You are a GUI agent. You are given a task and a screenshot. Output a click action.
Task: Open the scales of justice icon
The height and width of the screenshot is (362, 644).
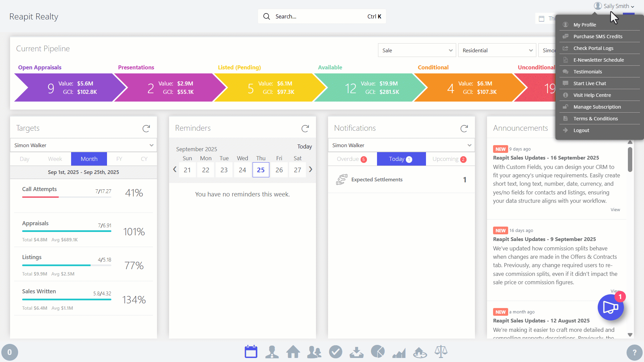point(441,352)
